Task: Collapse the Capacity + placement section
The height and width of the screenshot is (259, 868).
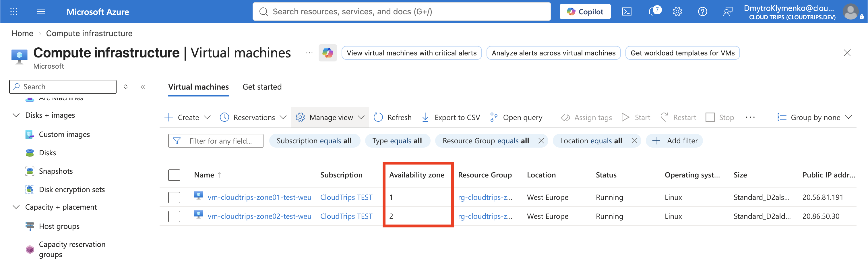Action: pos(16,207)
